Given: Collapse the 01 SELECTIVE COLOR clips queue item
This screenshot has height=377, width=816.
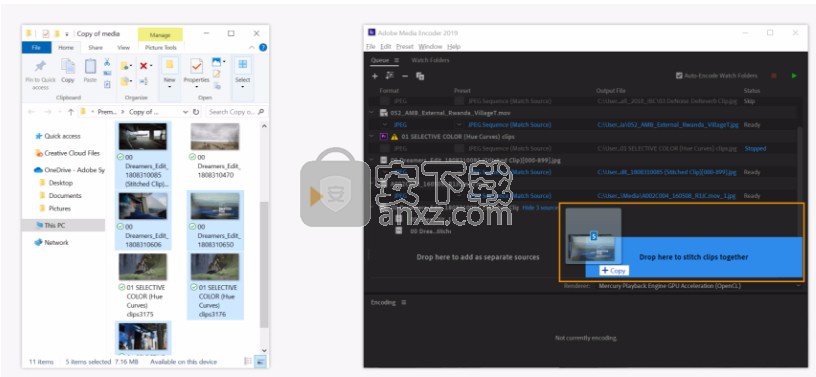Looking at the screenshot, I should (x=372, y=137).
